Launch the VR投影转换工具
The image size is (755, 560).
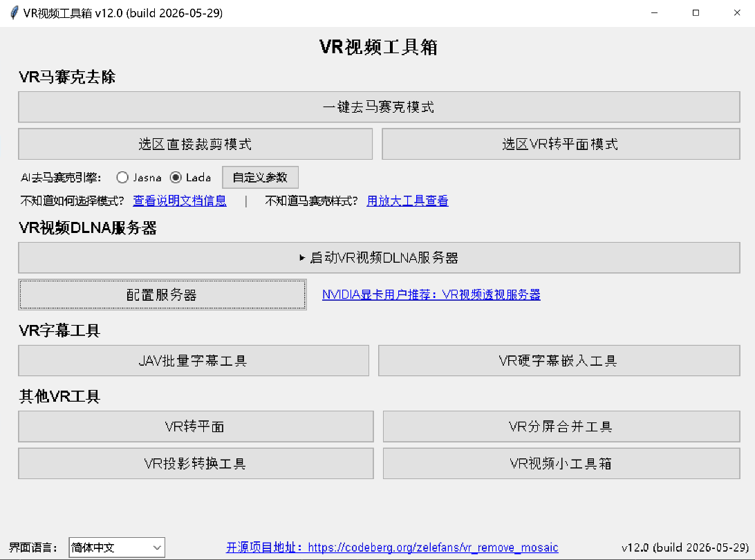point(196,464)
